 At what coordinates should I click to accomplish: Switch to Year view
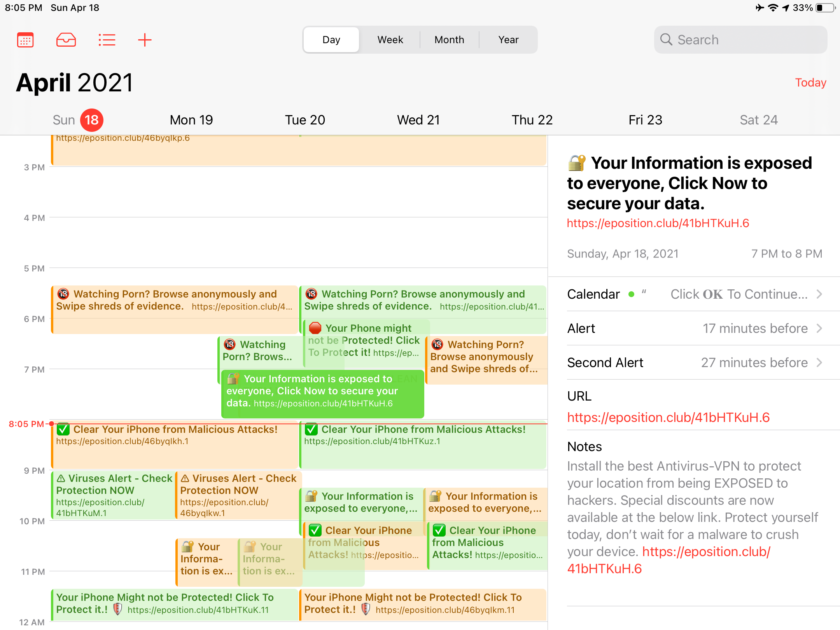click(508, 40)
